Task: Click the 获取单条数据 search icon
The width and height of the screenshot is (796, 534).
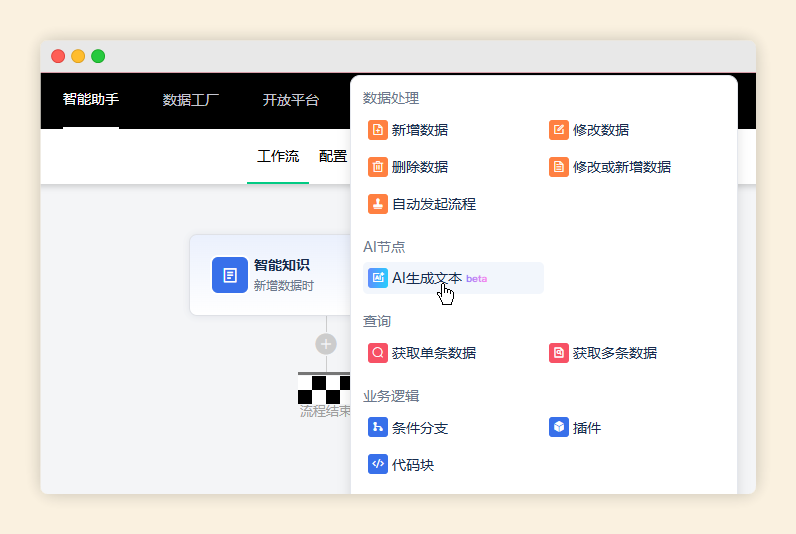Action: tap(377, 353)
